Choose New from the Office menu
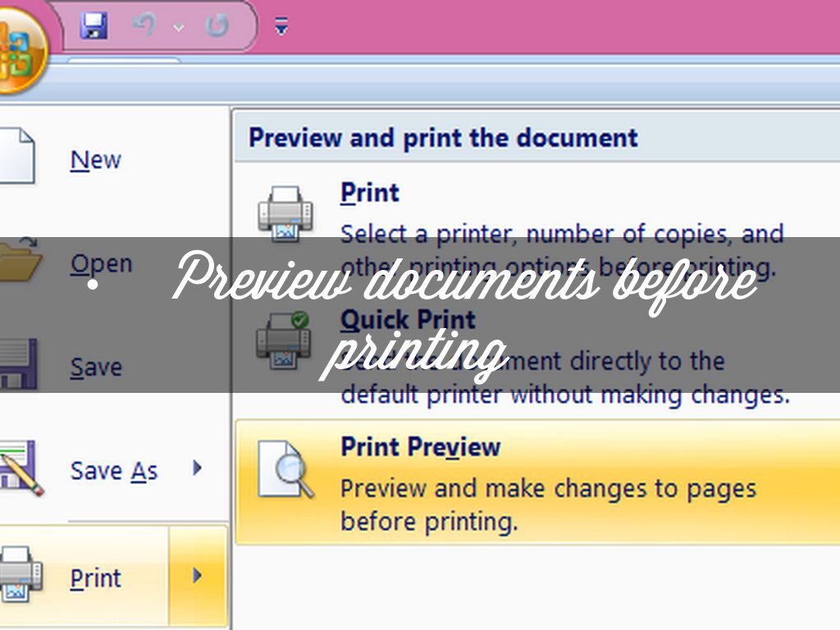The height and width of the screenshot is (630, 840). (x=95, y=160)
